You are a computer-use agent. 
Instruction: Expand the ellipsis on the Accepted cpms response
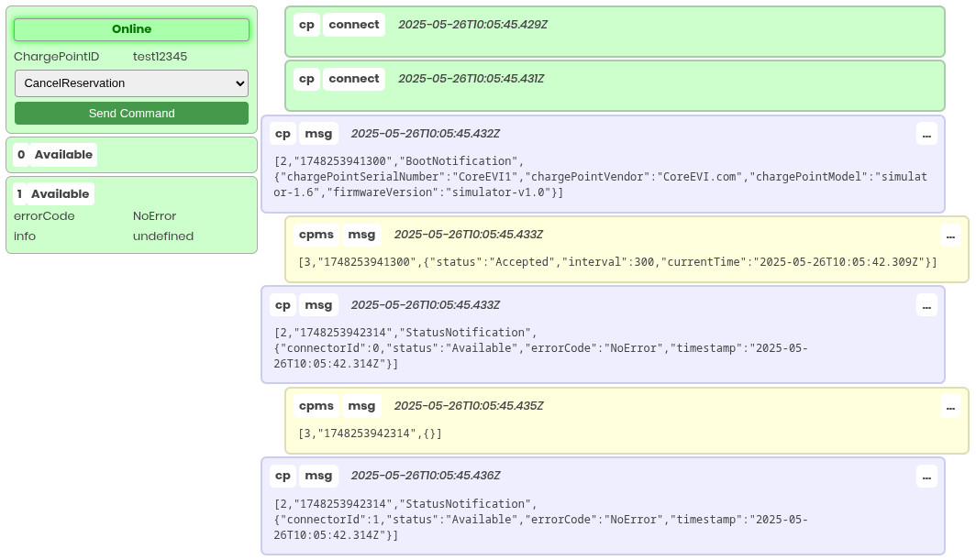(x=950, y=236)
